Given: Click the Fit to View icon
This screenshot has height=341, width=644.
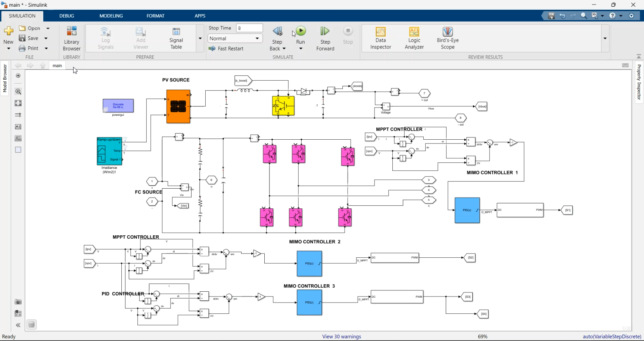Looking at the screenshot, I should click(x=18, y=103).
